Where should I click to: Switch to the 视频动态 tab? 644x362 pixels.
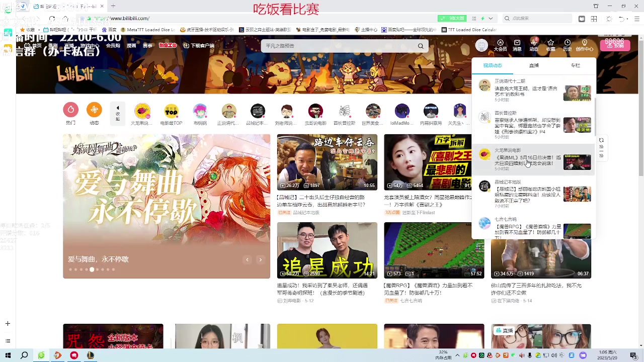pos(493,65)
